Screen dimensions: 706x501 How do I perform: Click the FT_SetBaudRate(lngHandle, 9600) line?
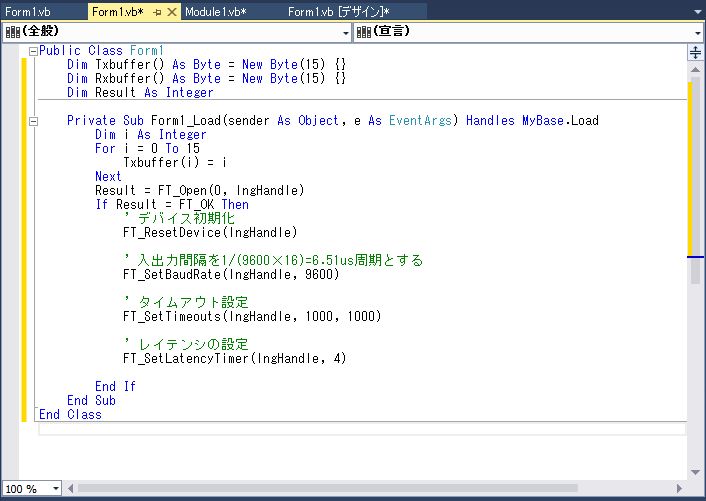pos(231,274)
